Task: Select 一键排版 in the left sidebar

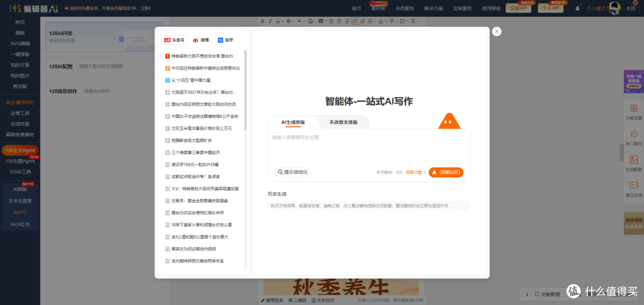Action: point(20,54)
